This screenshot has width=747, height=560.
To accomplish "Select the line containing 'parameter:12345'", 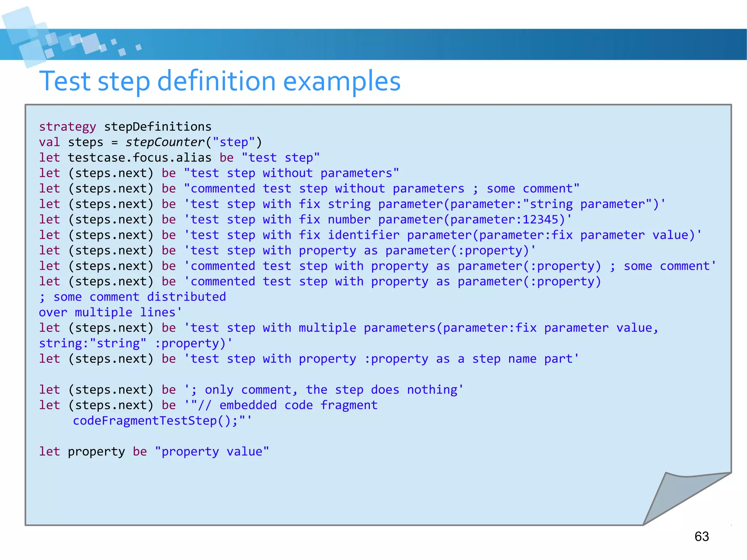I will coord(305,220).
